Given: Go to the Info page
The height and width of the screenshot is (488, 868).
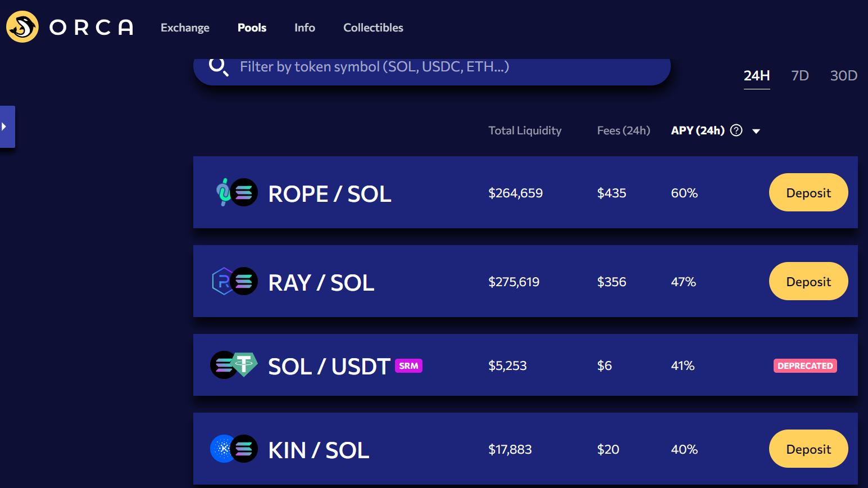Looking at the screenshot, I should tap(305, 28).
